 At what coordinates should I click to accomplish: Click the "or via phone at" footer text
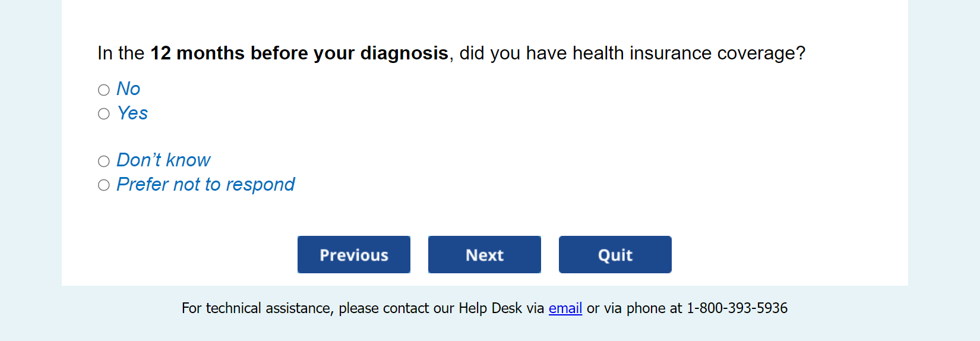634,308
